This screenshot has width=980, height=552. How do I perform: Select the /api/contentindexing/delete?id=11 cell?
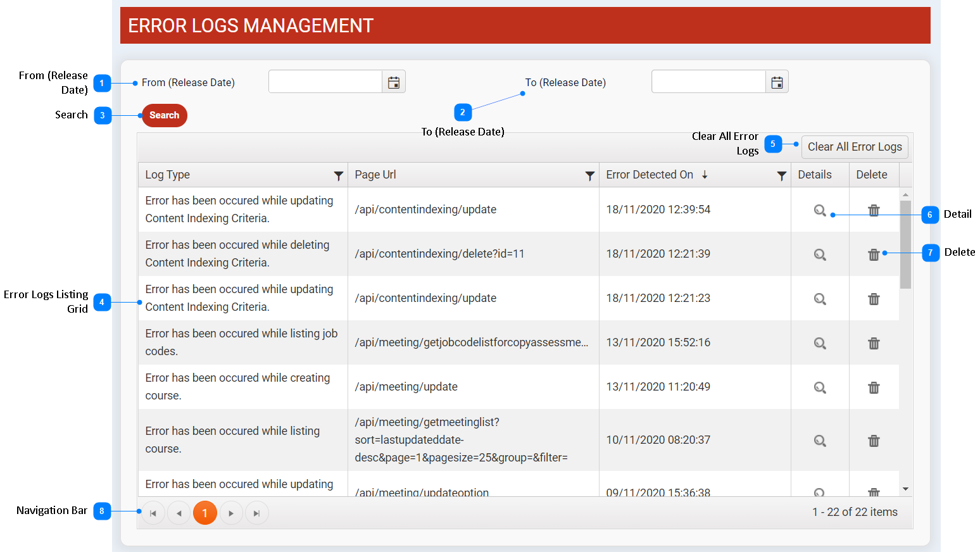coord(474,254)
